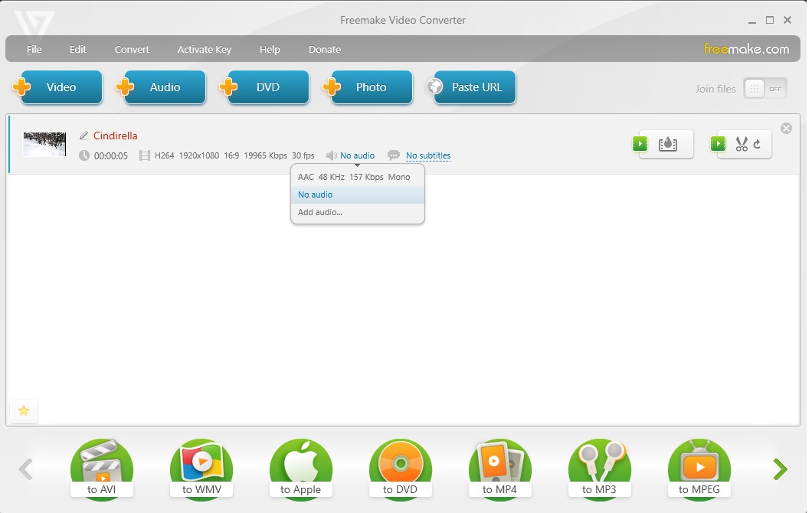Click the Cindirella video thumbnail
Viewport: 812px width, 513px height.
tap(44, 144)
